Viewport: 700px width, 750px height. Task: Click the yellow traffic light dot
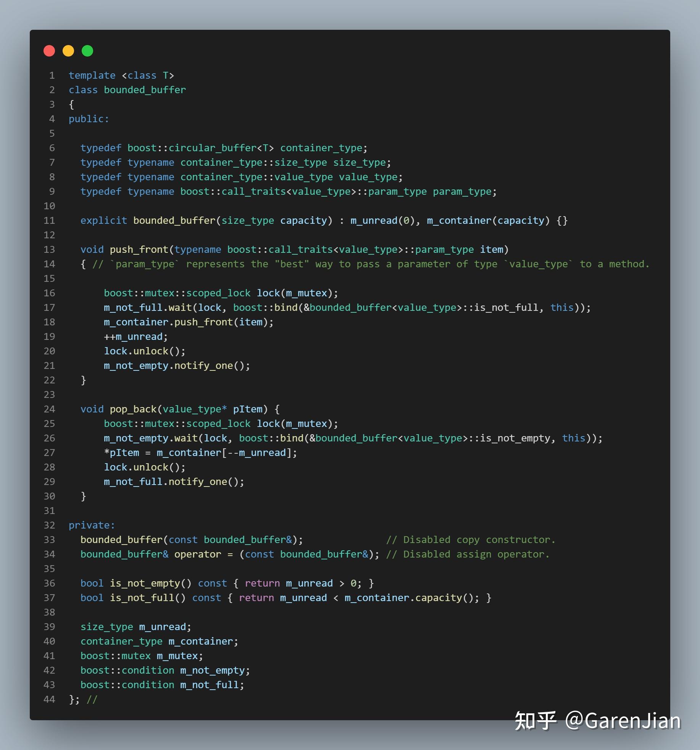tap(68, 50)
